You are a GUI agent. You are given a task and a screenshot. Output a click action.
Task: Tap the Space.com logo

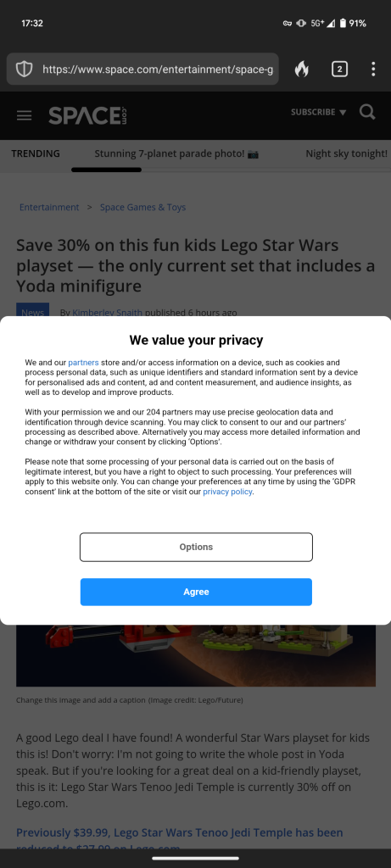(88, 115)
